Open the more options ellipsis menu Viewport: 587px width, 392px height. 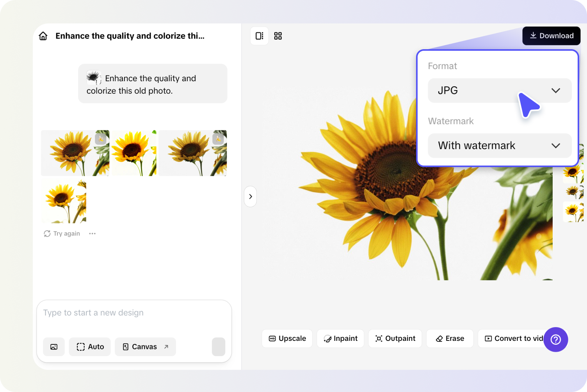(92, 233)
